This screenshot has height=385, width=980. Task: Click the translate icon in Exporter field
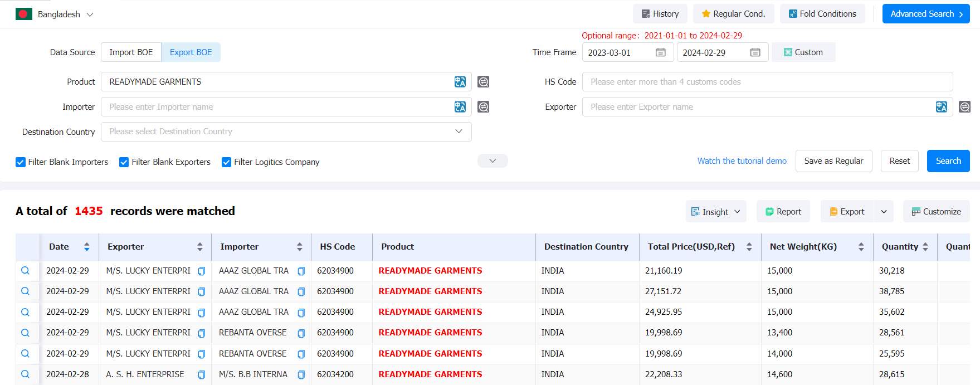click(941, 107)
